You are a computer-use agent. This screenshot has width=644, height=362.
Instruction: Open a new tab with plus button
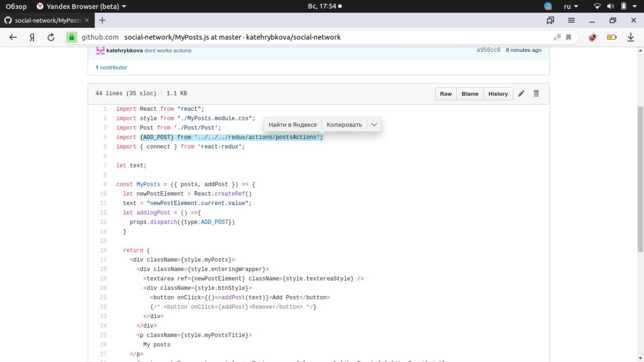pyautogui.click(x=102, y=20)
